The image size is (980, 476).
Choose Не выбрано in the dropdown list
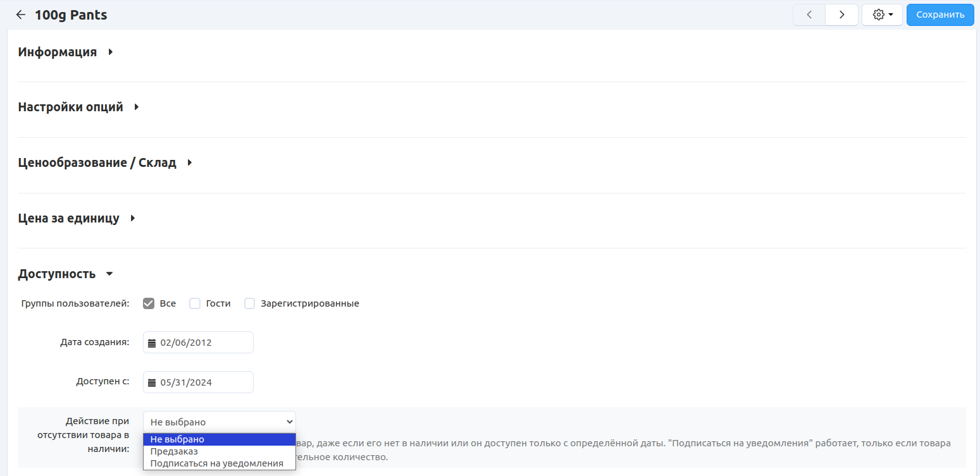pyautogui.click(x=177, y=439)
